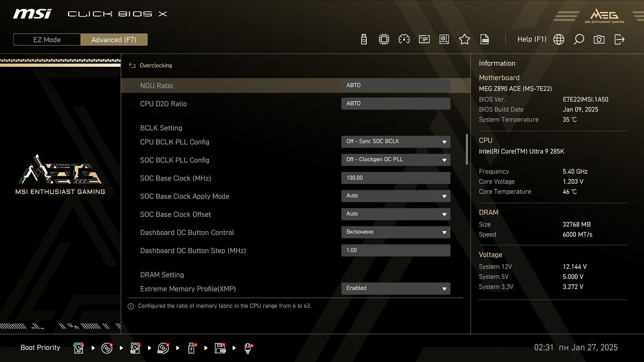Select the NGU Ratio row label
The width and height of the screenshot is (644, 362).
coord(156,86)
